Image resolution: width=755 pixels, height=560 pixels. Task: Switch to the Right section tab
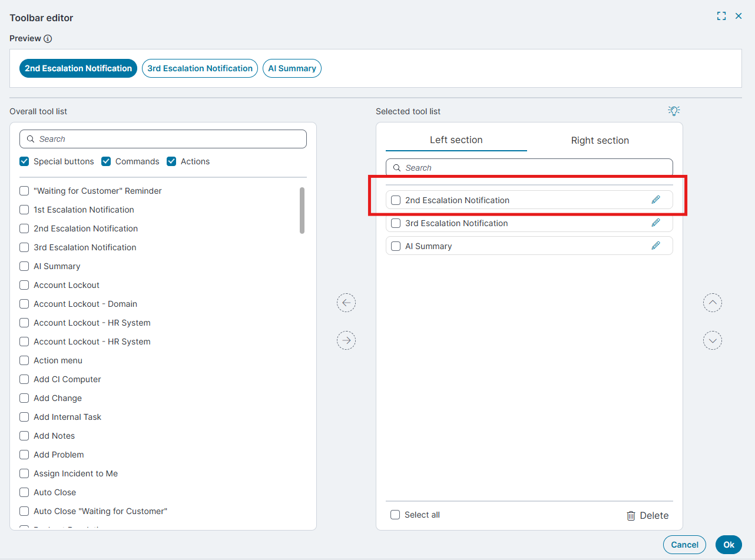(600, 140)
